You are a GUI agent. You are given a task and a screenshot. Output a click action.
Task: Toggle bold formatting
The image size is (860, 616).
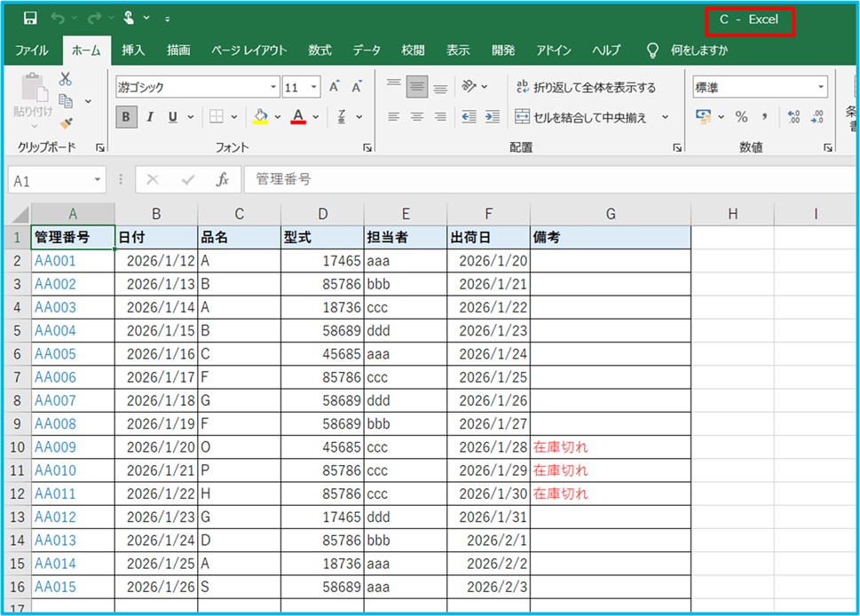coord(126,116)
